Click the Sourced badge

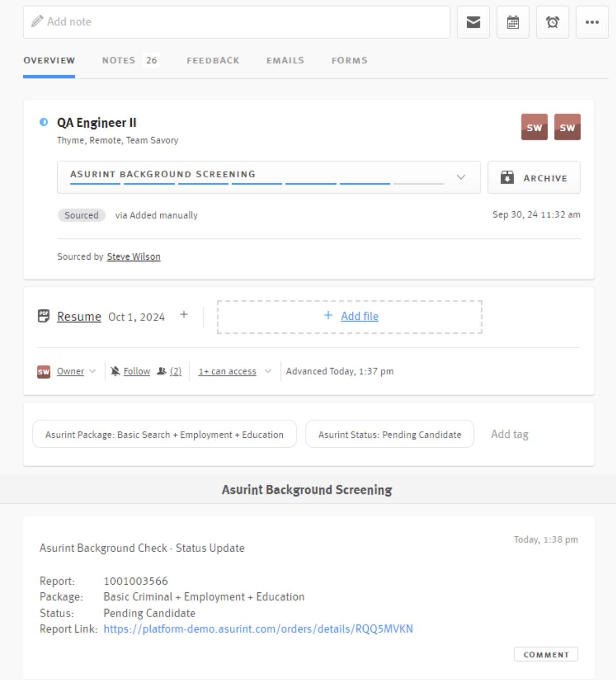tap(81, 215)
